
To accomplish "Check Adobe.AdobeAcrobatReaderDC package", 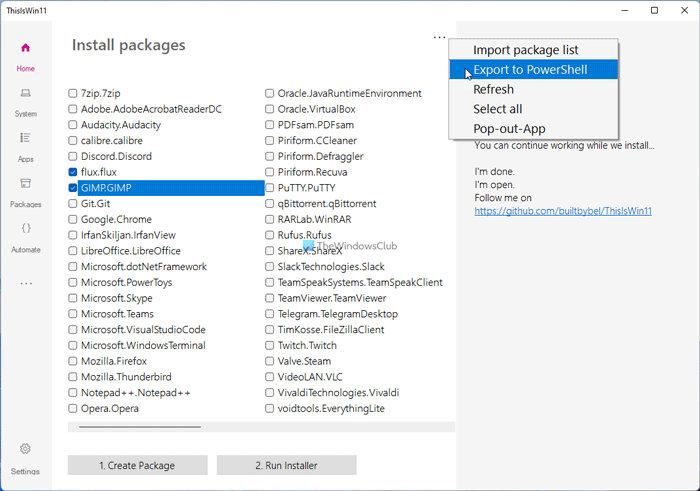I will (73, 109).
